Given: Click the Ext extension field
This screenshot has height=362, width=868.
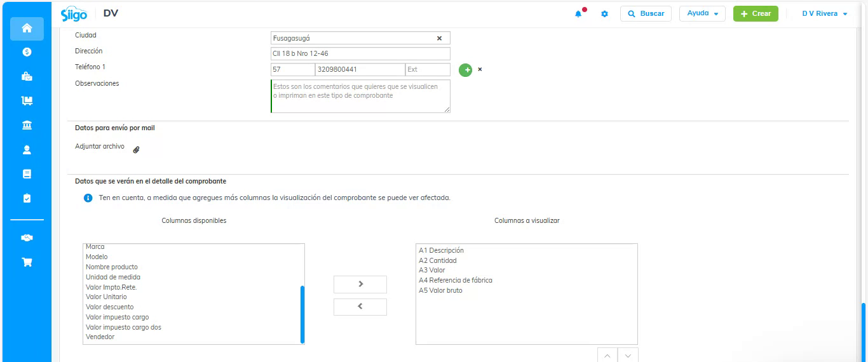Looking at the screenshot, I should click(x=428, y=70).
